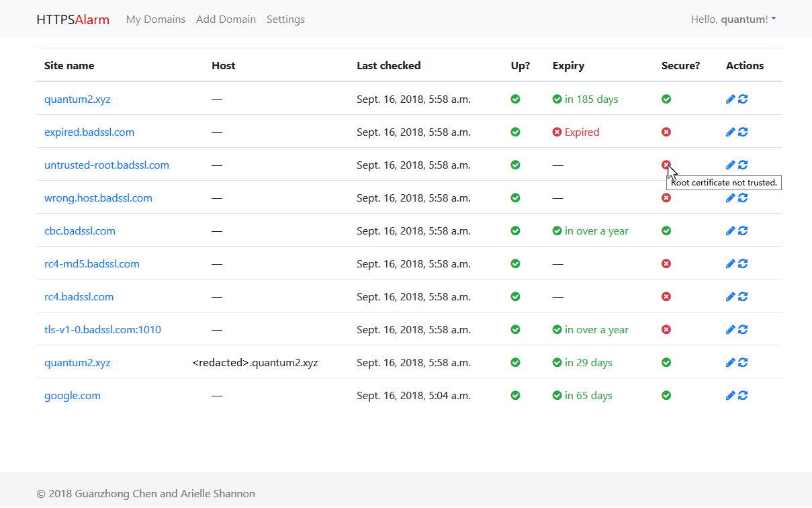Open the google.com site link
The height and width of the screenshot is (508, 812).
(x=73, y=396)
